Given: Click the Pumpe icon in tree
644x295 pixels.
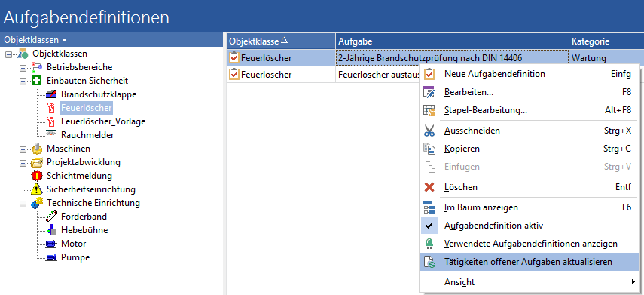Looking at the screenshot, I should (x=51, y=257).
